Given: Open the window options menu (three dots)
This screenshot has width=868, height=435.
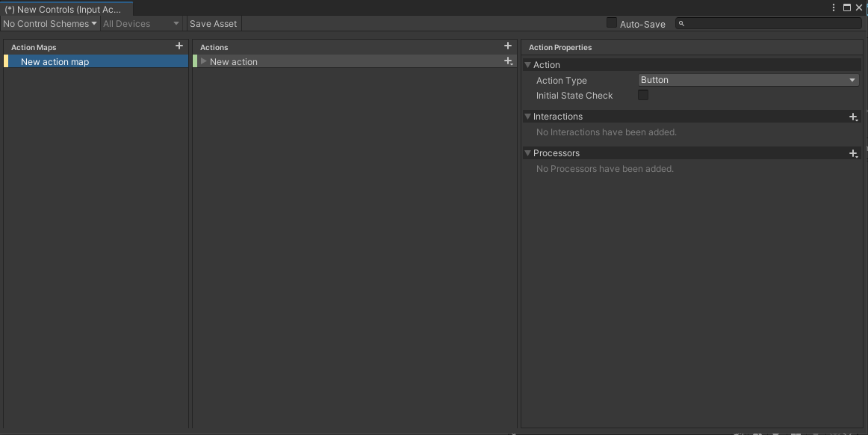Looking at the screenshot, I should [834, 7].
